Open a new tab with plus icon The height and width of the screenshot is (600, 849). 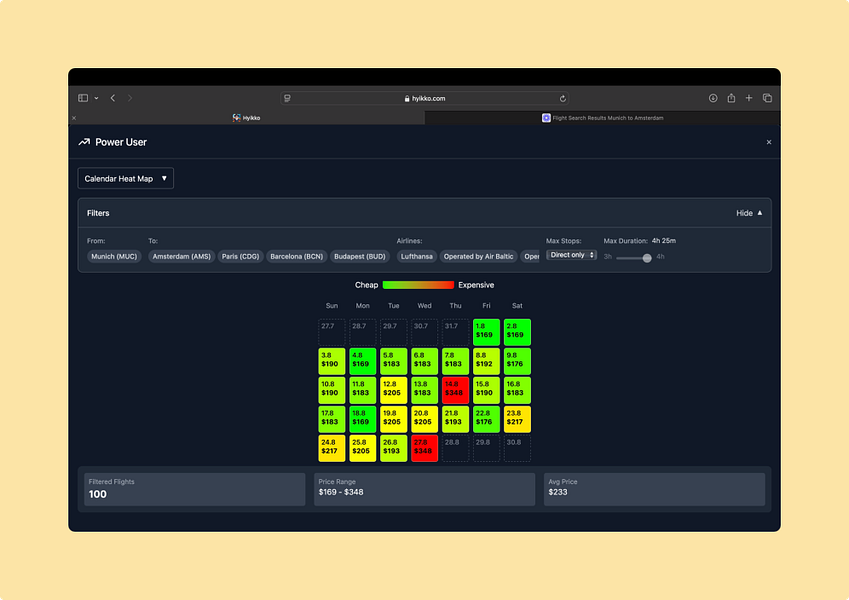pos(749,98)
